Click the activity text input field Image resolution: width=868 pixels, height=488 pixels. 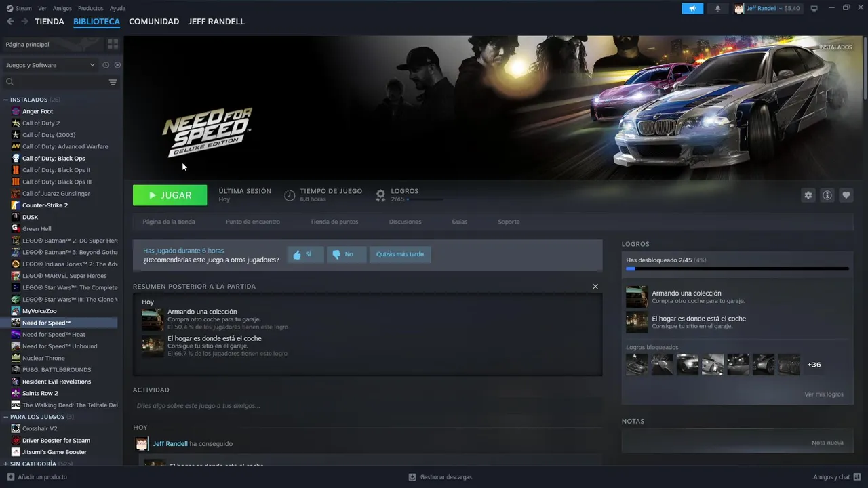368,405
